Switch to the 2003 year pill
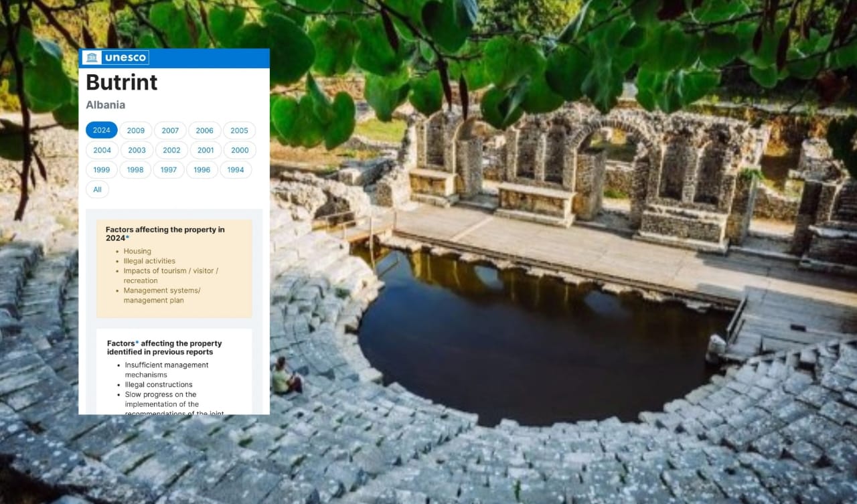Image resolution: width=857 pixels, height=504 pixels. pos(137,150)
